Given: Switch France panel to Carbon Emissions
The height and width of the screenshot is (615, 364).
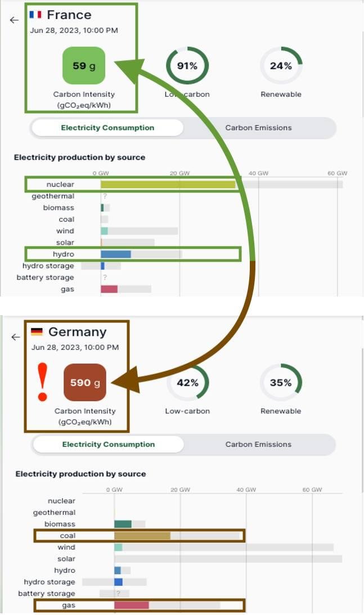Looking at the screenshot, I should [258, 128].
